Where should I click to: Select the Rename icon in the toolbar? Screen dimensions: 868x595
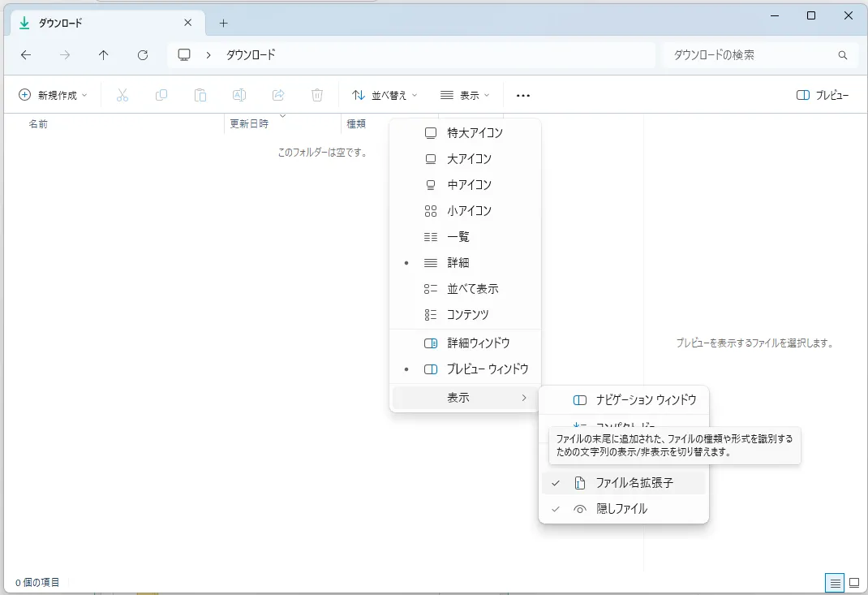tap(239, 95)
